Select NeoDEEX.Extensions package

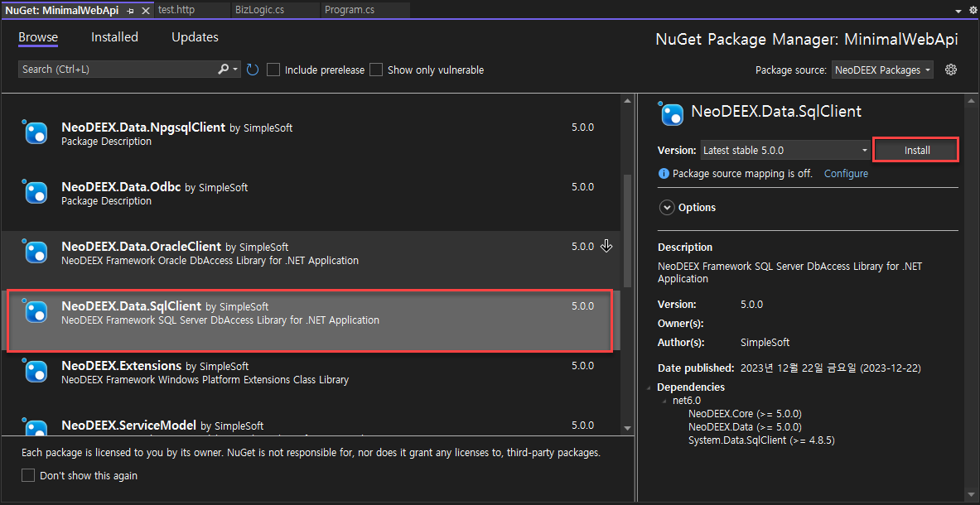(x=311, y=379)
